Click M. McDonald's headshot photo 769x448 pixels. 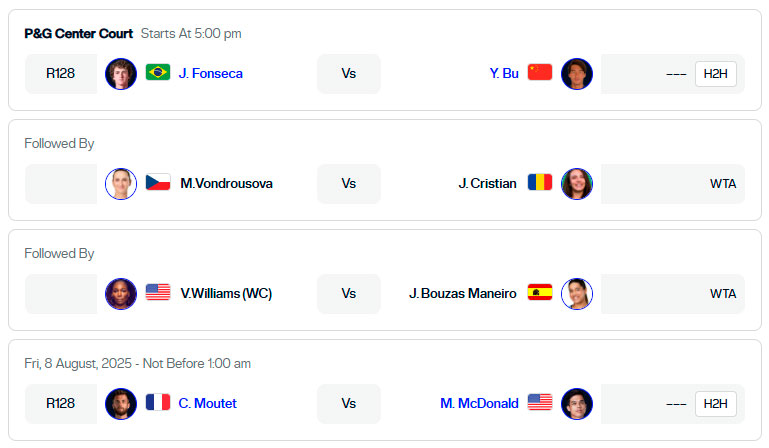(577, 404)
